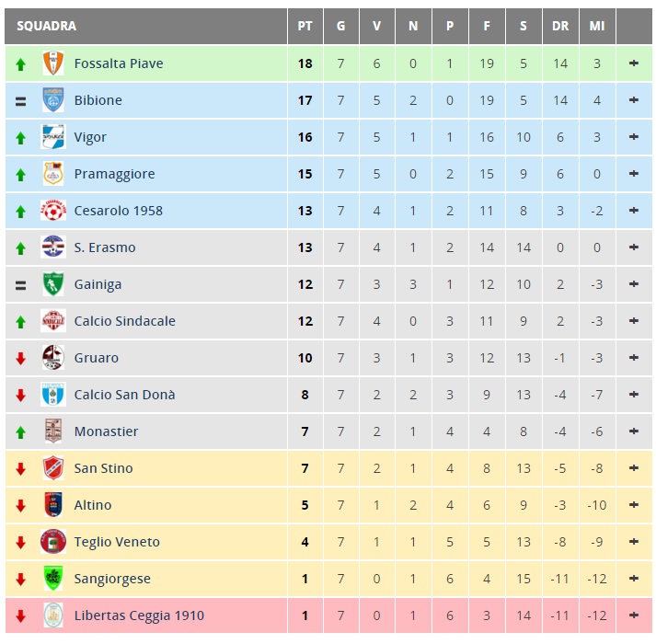
Task: Open the Calcio Sindacale team link
Action: point(125,321)
